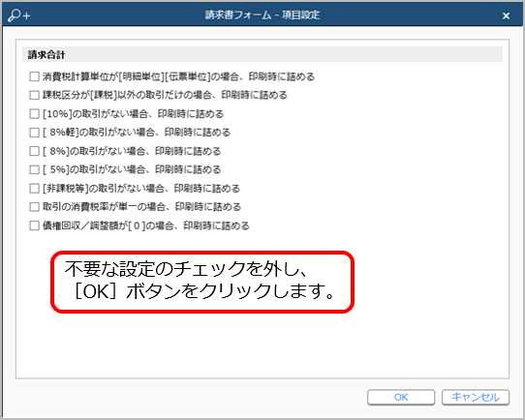Viewport: 525px width, 420px height.
Task: Toggle 課税区分が[課税]以外の取引だけの場合 checkbox
Action: pos(34,95)
